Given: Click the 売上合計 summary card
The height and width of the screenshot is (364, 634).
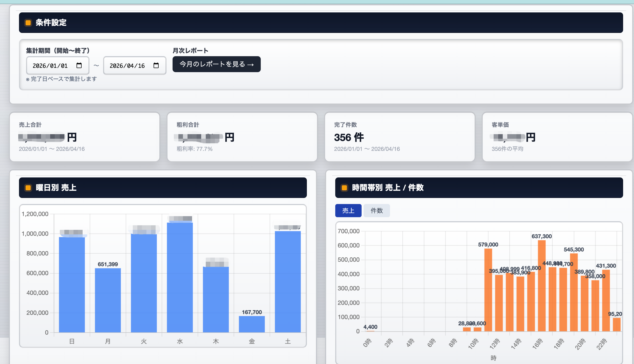Looking at the screenshot, I should (x=85, y=137).
